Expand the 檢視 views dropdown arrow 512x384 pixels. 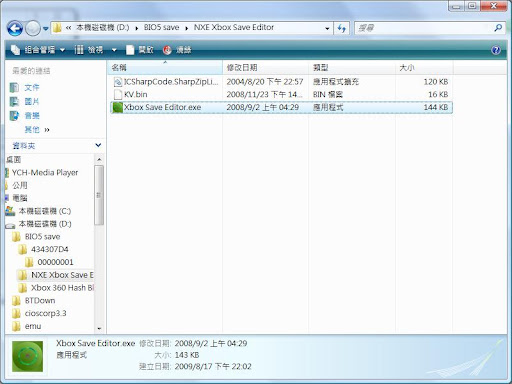point(114,50)
